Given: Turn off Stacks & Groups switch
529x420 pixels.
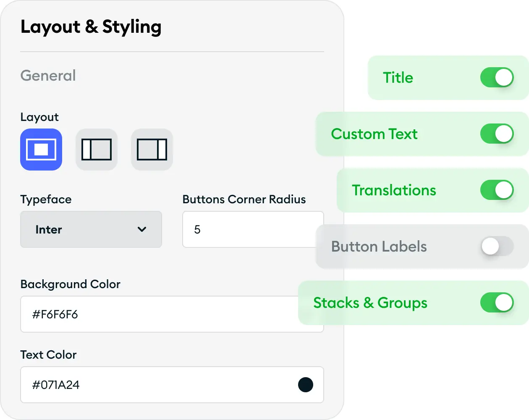Looking at the screenshot, I should (497, 303).
